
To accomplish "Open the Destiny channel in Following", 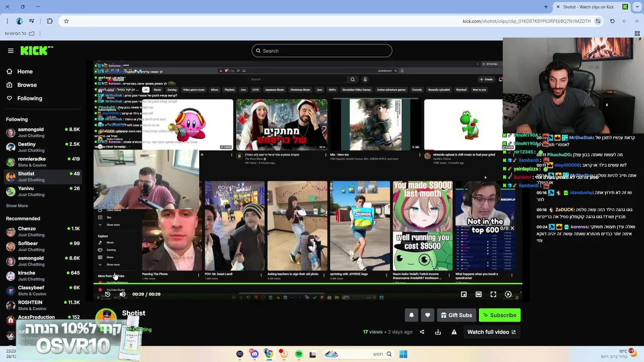I will point(43,147).
